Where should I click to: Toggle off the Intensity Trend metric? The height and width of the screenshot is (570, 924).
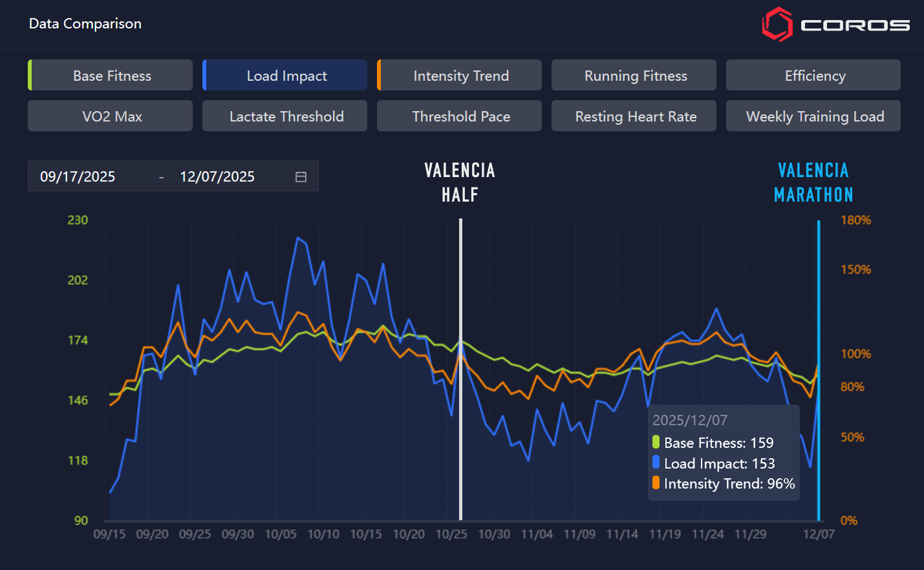click(x=460, y=76)
